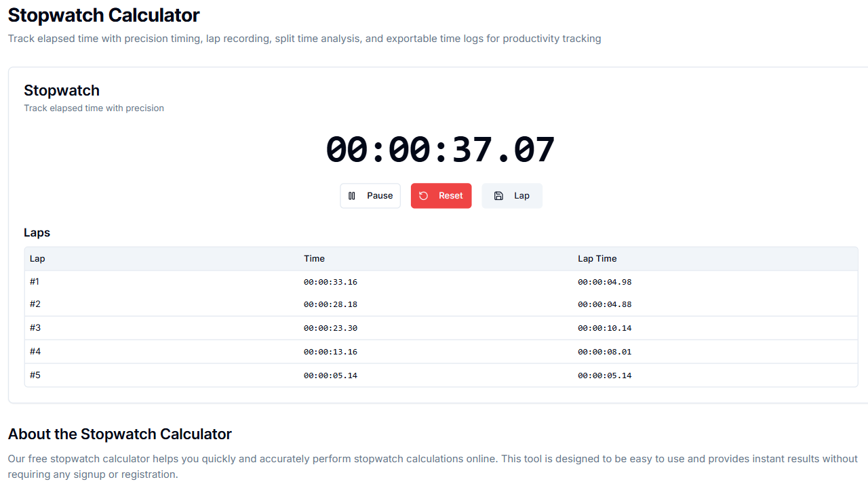This screenshot has height=488, width=868.
Task: Click the Stopwatch card subtitle text
Action: coord(94,108)
